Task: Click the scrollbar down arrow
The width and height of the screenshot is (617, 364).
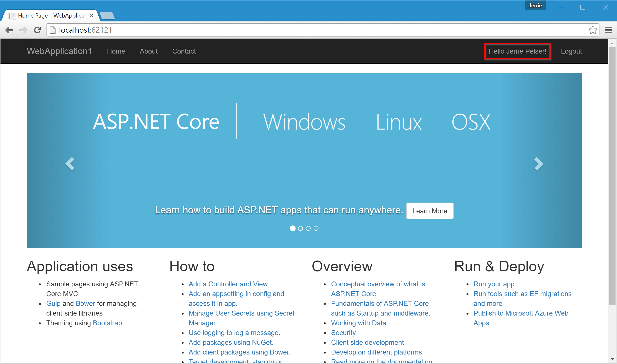Action: (612, 359)
